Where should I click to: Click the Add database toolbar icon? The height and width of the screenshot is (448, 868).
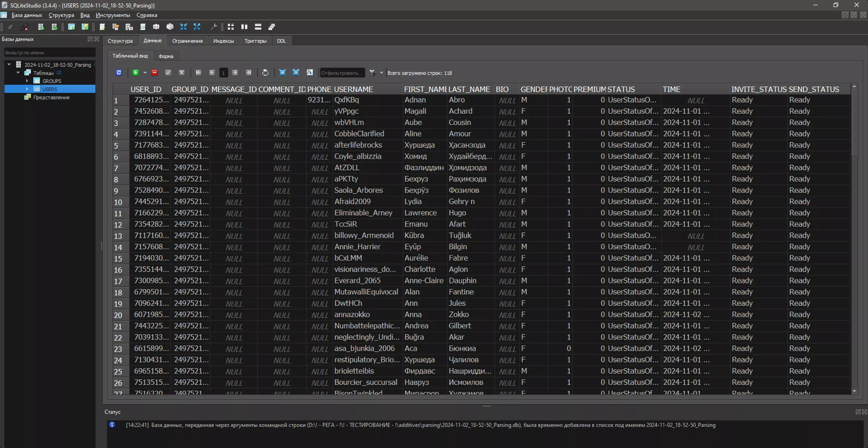[x=41, y=27]
